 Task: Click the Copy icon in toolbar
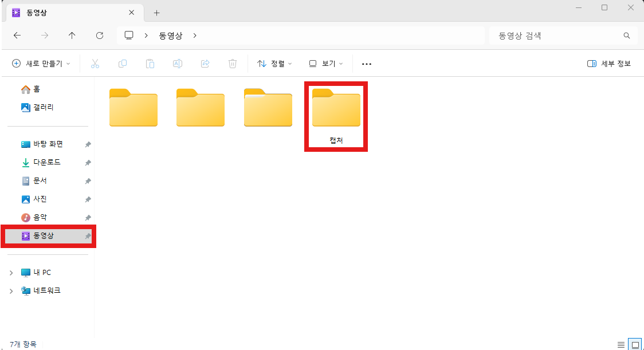[x=123, y=64]
